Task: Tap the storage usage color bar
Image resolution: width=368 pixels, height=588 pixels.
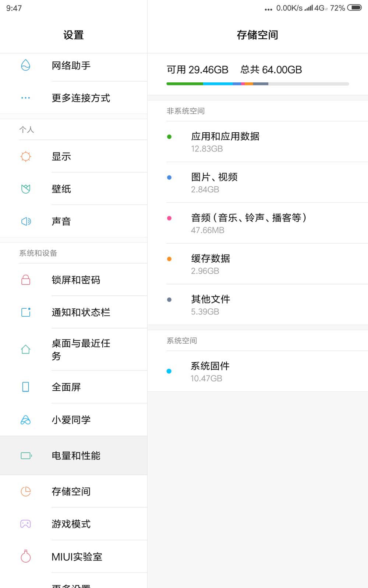Action: point(258,84)
